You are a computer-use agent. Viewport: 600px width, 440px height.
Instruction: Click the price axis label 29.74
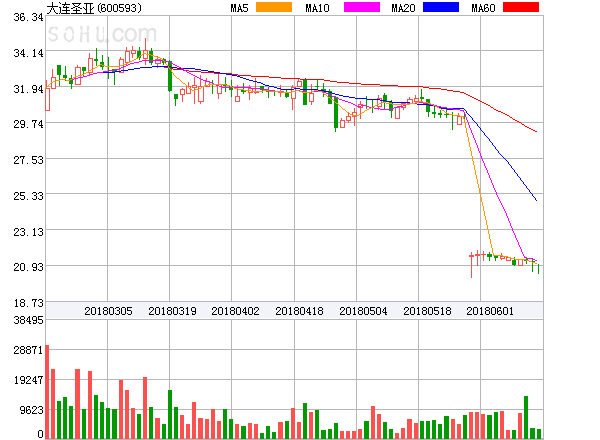(28, 124)
